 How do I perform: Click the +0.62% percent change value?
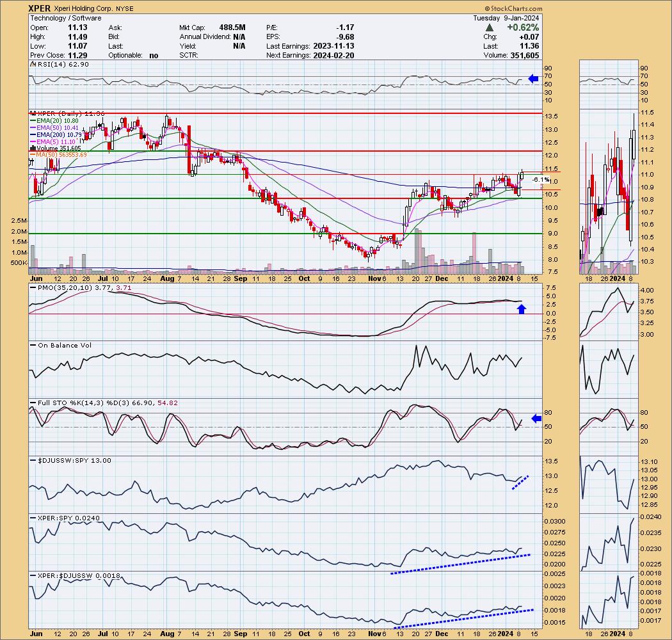click(523, 28)
